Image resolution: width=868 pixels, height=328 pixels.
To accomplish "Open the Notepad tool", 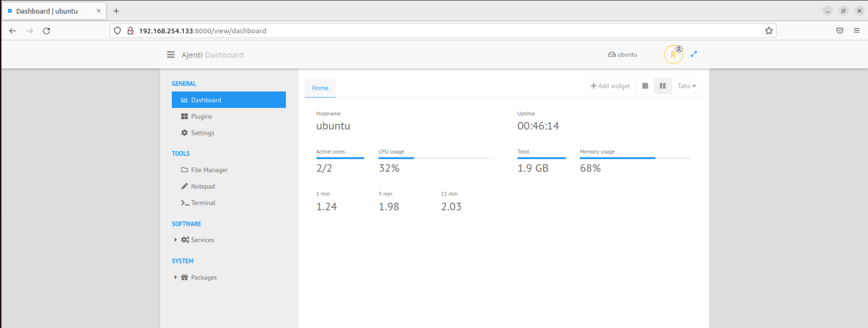I will [201, 186].
